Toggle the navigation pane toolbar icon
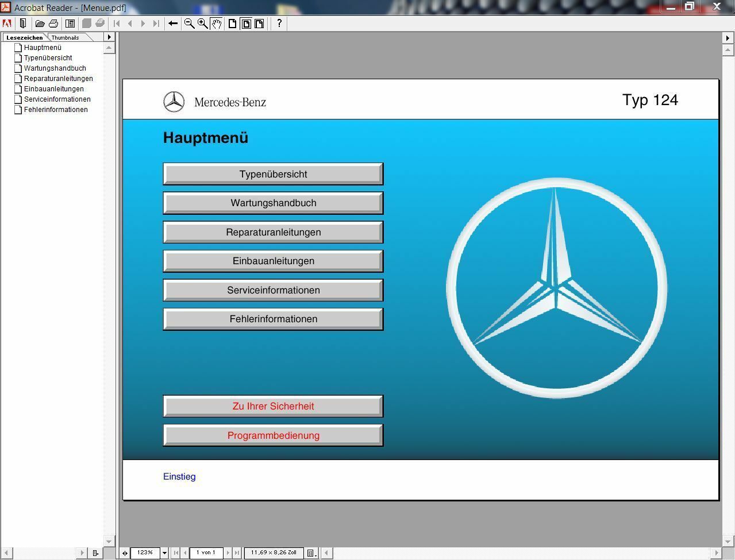This screenshot has width=735, height=560. (x=70, y=24)
